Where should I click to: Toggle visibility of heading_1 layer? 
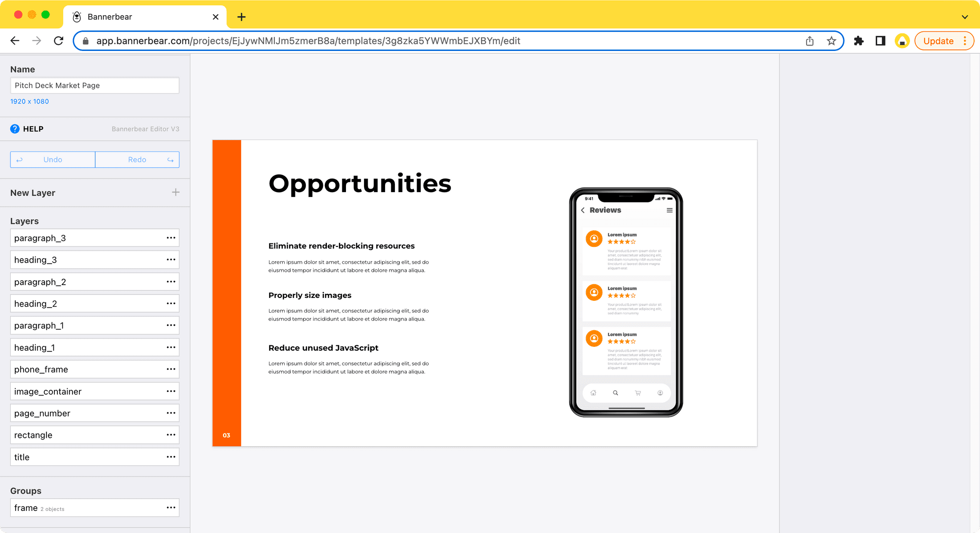(x=171, y=347)
